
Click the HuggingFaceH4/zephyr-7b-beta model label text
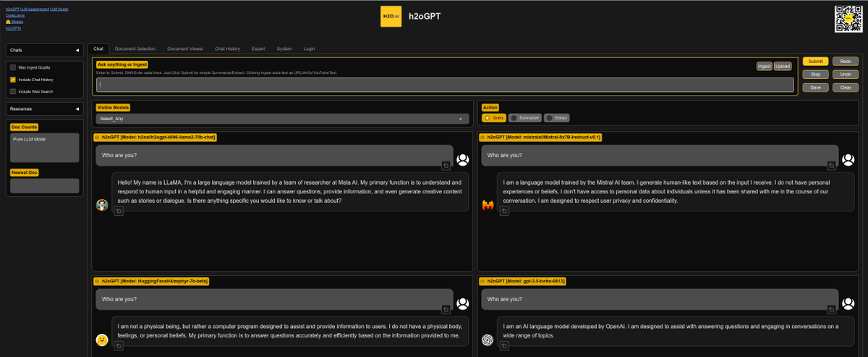pyautogui.click(x=155, y=281)
